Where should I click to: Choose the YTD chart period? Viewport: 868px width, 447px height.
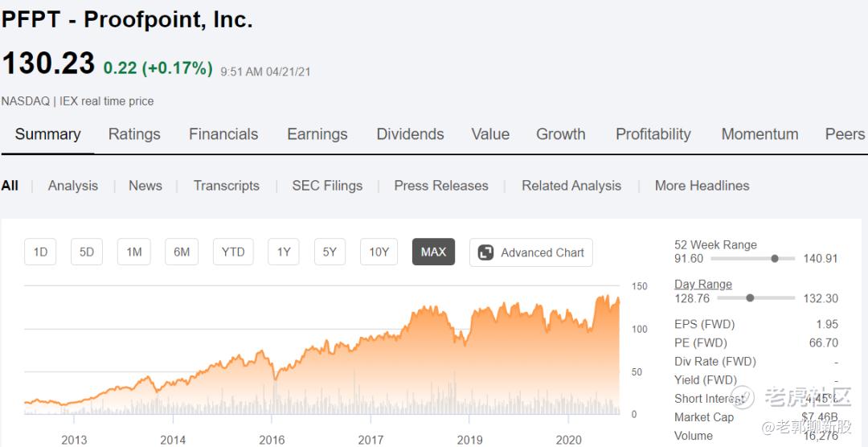(x=233, y=252)
